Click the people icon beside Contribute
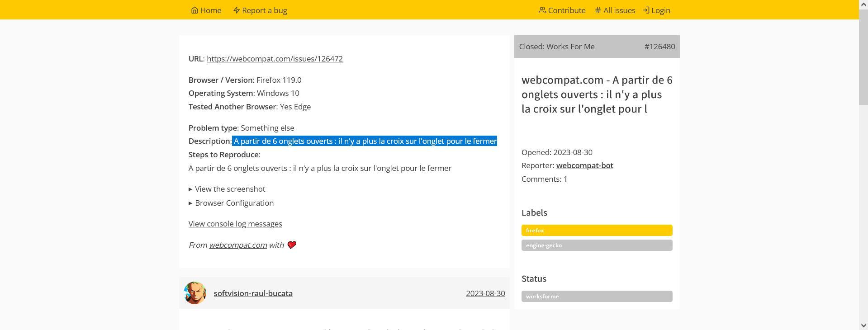Viewport: 868px width, 330px height. (x=542, y=10)
